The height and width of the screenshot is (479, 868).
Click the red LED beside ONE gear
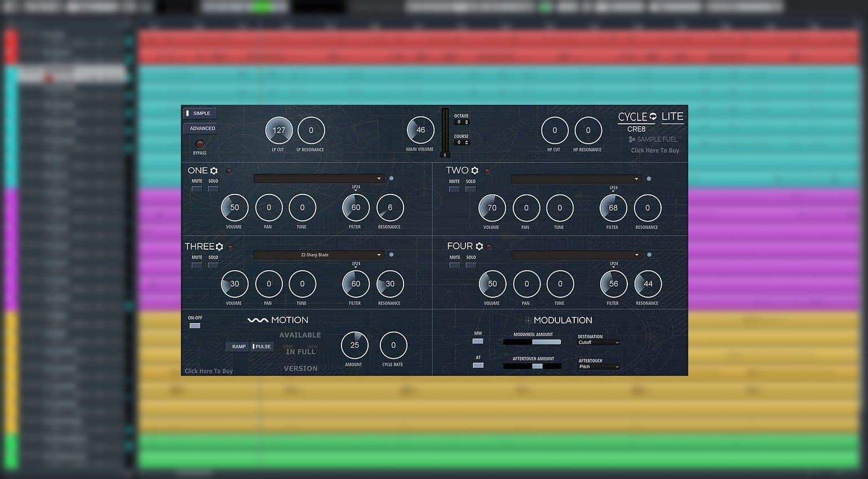click(229, 171)
